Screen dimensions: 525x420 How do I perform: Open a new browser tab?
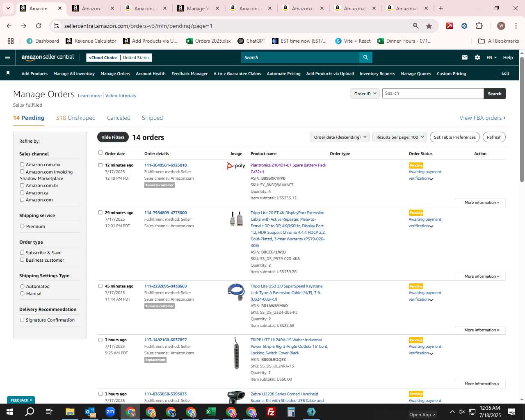[441, 8]
